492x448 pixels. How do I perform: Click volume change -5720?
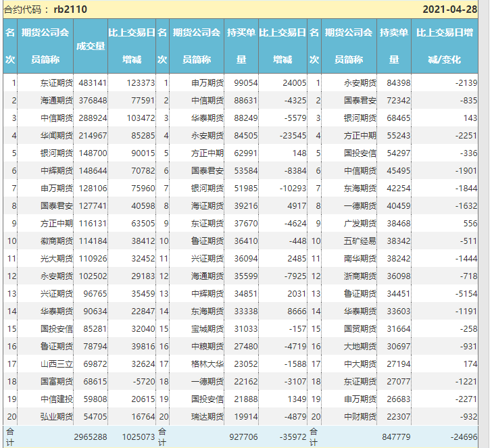click(x=144, y=382)
